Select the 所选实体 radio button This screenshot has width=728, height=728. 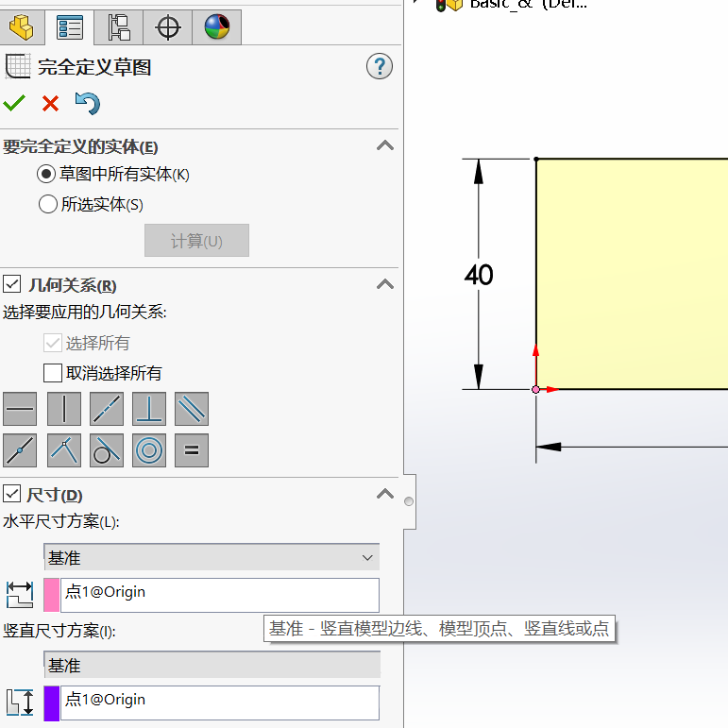click(x=47, y=204)
